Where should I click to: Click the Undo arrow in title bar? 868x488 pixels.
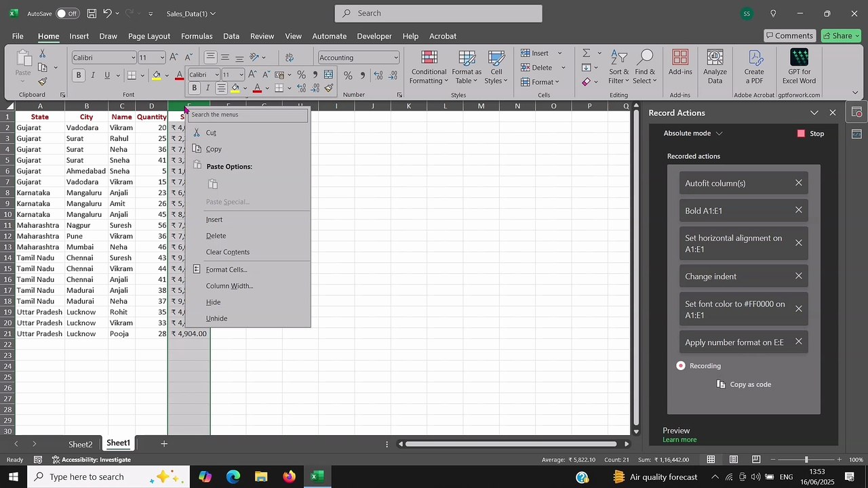point(107,13)
